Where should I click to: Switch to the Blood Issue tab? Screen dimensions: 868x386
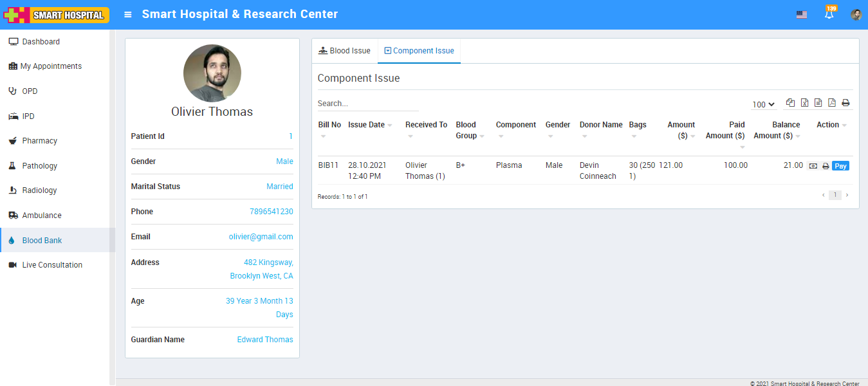[345, 51]
